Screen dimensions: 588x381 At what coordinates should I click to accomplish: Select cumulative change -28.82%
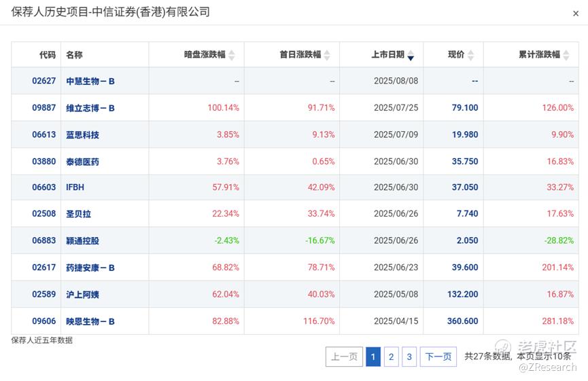pos(559,240)
